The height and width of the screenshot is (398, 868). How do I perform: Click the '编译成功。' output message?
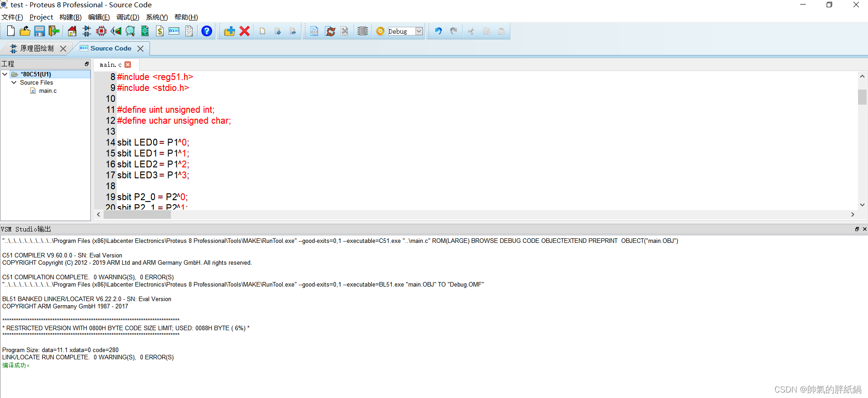pyautogui.click(x=16, y=365)
